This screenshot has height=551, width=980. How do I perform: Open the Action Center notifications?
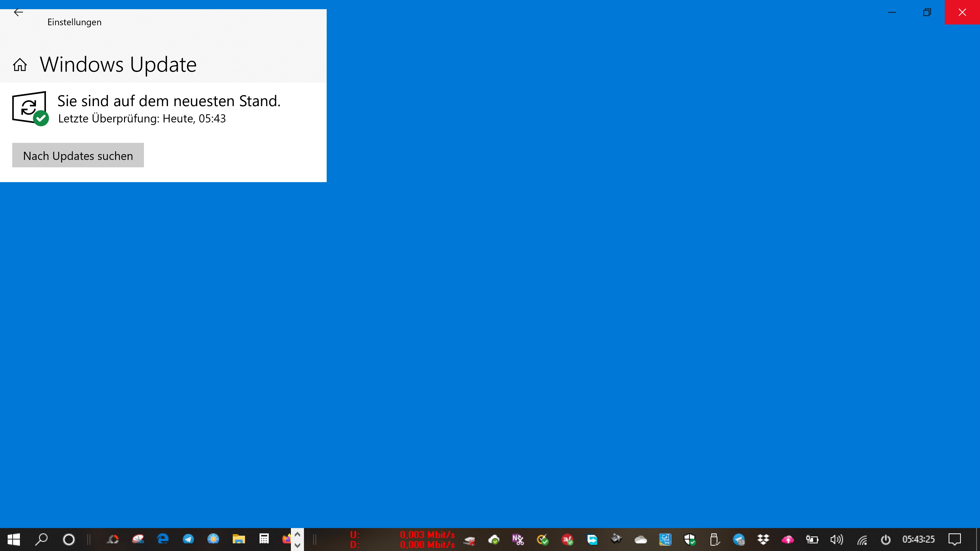coord(954,540)
